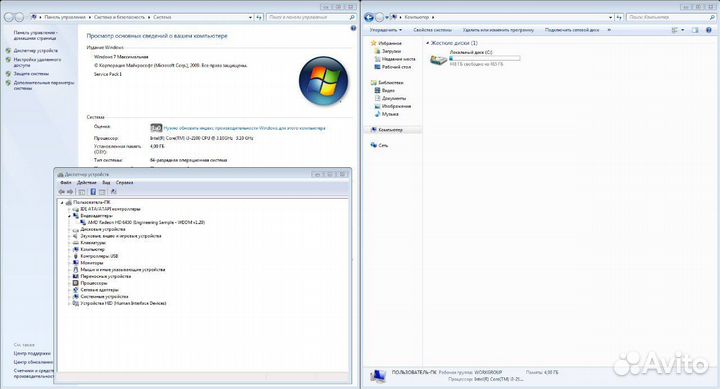Open the Справка menu in Device Manager
Image resolution: width=720 pixels, height=389 pixels.
124,182
